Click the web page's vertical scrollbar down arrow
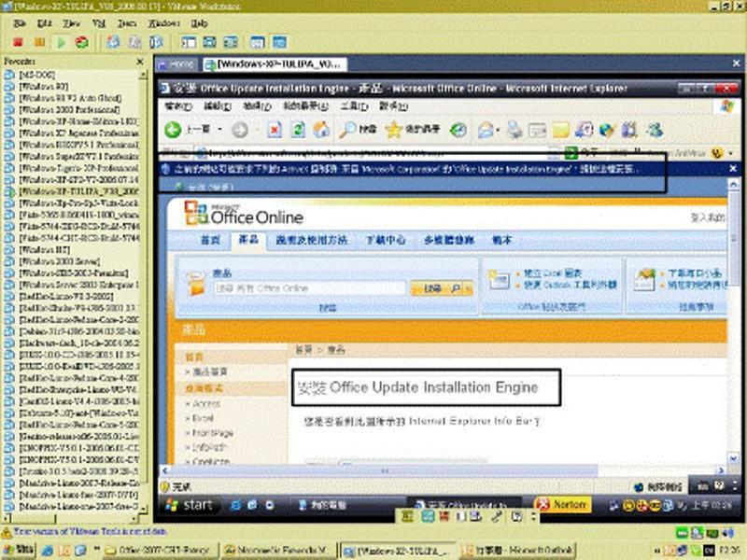747x560 pixels. pyautogui.click(x=733, y=458)
